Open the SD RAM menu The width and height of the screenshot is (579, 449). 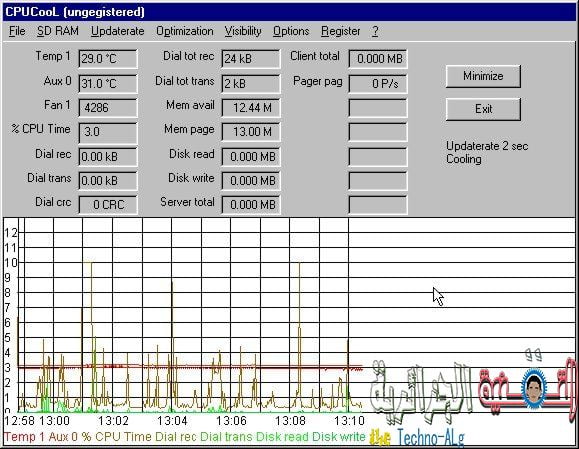click(x=58, y=31)
